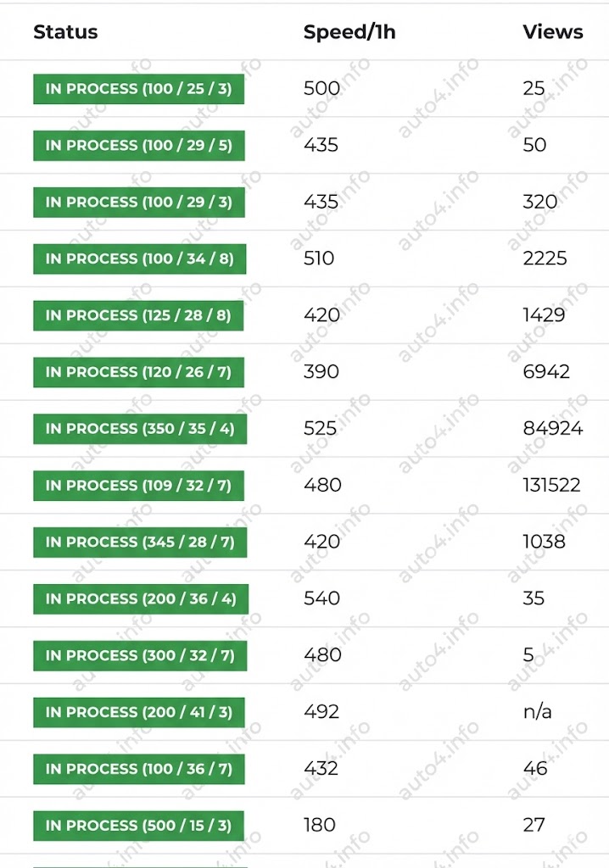Open the IN PROCESS (100 / 25 / 3) badge
The height and width of the screenshot is (868, 609).
pyautogui.click(x=138, y=88)
